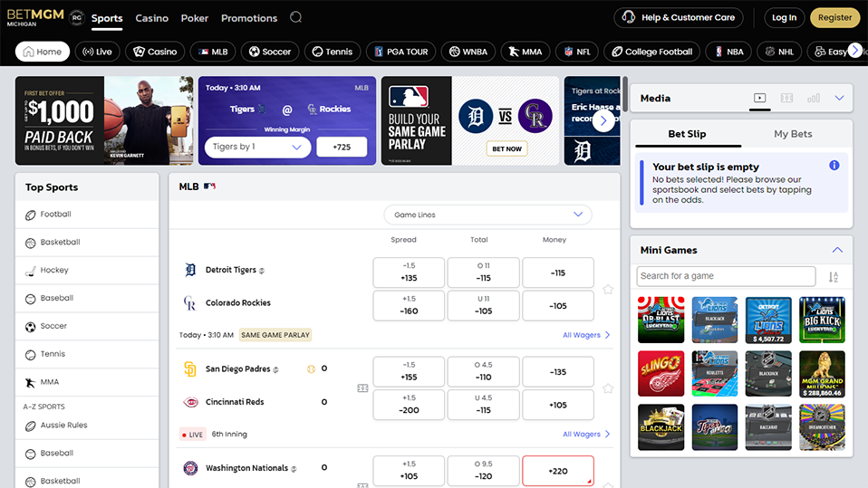Open All Wagers for Tigers vs Rockies

pos(586,335)
